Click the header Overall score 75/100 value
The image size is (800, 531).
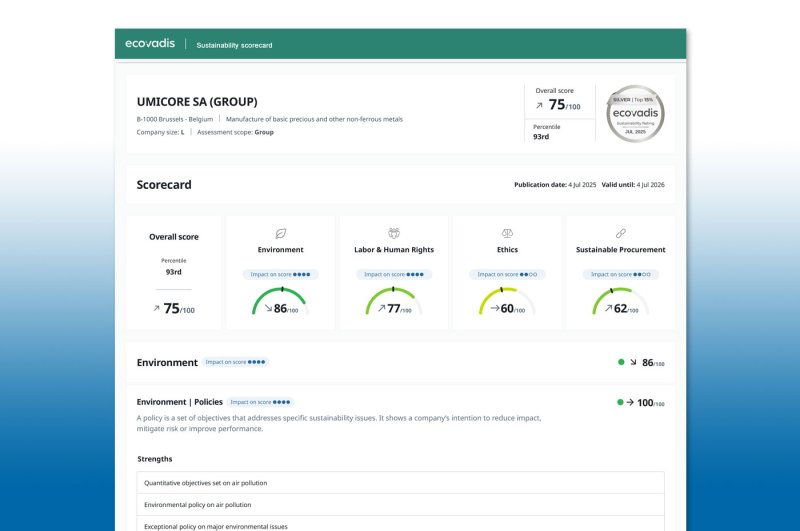tap(564, 105)
